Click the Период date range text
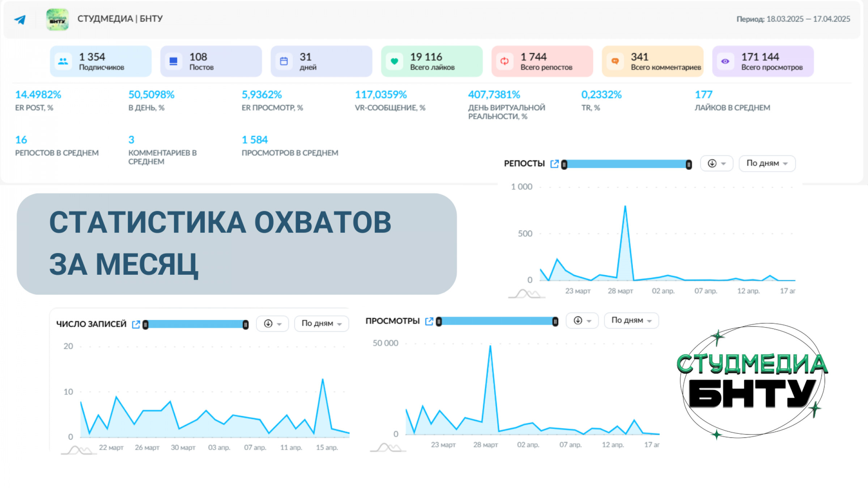This screenshot has width=868, height=488. pyautogui.click(x=793, y=19)
